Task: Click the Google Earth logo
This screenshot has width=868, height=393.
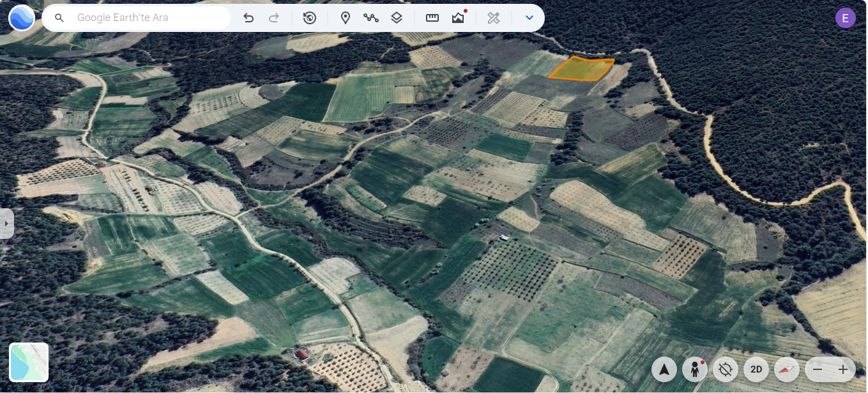Action: (x=22, y=18)
